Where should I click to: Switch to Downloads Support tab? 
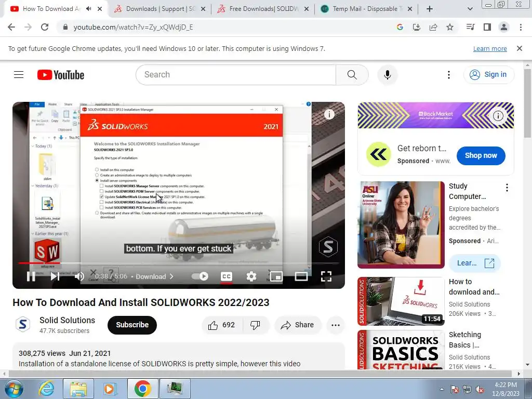[x=159, y=9]
